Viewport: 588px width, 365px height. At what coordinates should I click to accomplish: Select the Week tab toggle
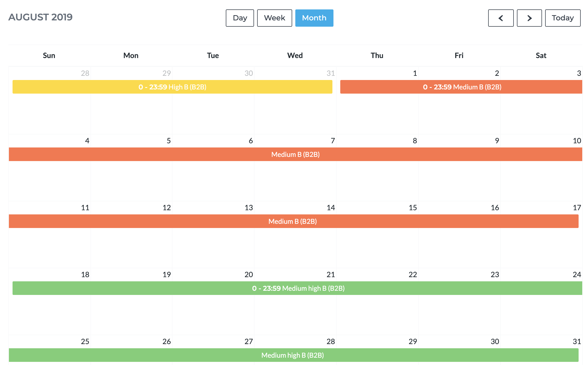[275, 18]
